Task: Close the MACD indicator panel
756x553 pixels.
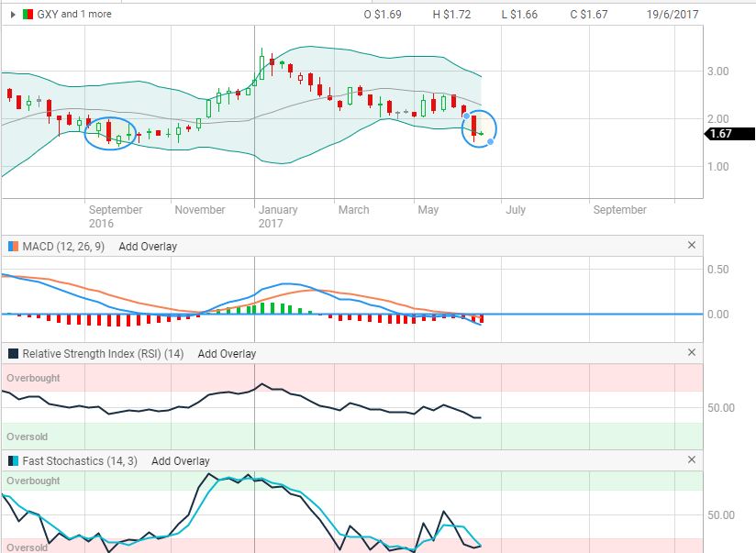Action: pyautogui.click(x=692, y=245)
